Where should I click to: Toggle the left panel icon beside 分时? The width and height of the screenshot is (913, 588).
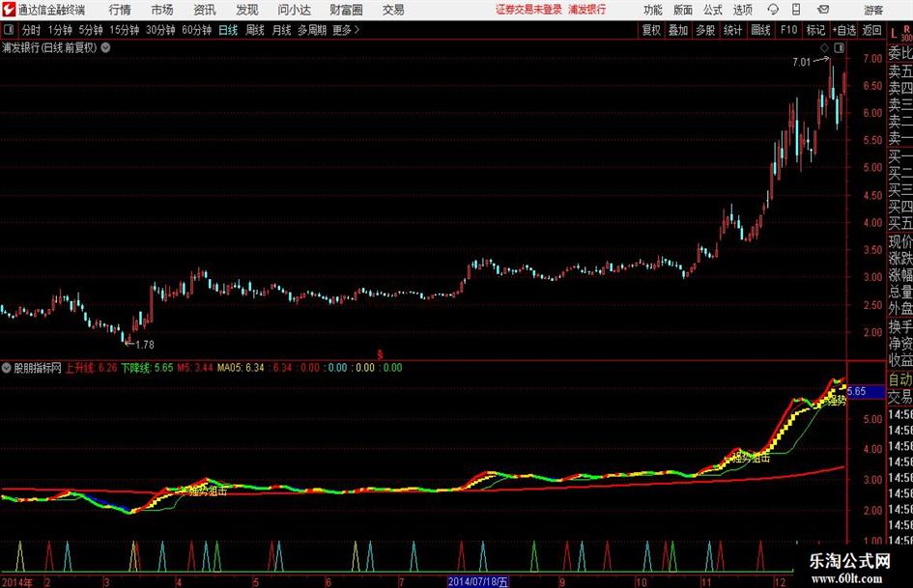(x=8, y=30)
